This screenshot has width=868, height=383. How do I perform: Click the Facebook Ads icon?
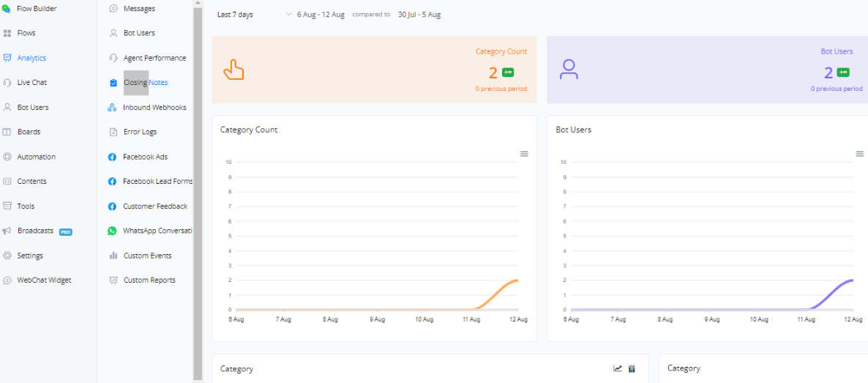click(x=113, y=157)
